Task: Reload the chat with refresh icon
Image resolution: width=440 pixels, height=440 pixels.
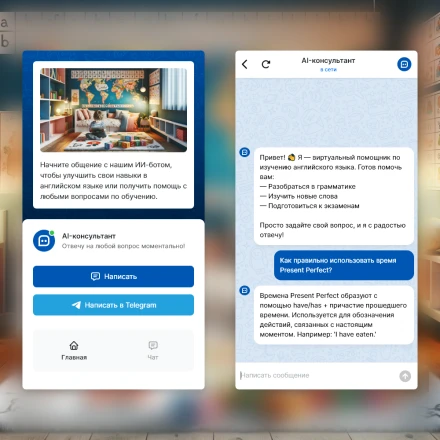Action: [266, 64]
